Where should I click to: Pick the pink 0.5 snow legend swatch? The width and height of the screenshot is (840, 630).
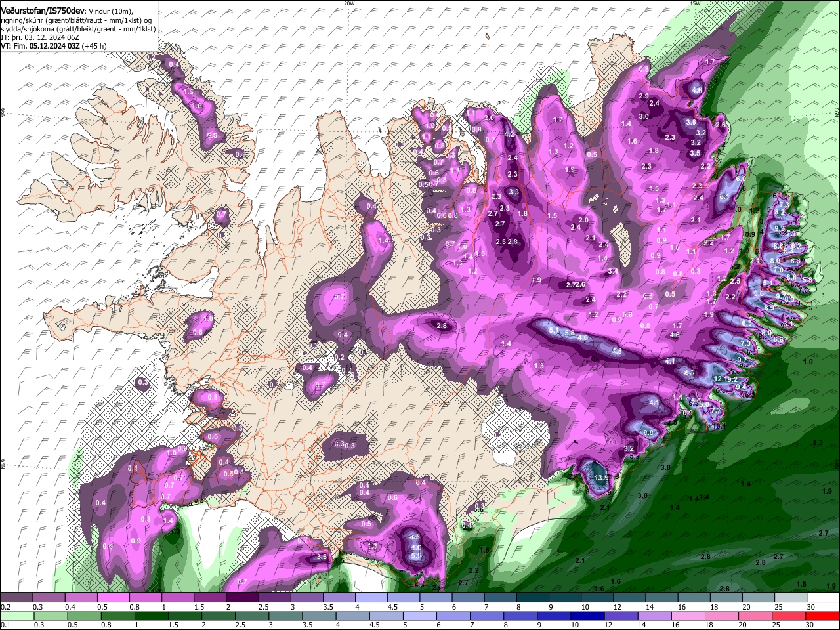click(x=113, y=598)
